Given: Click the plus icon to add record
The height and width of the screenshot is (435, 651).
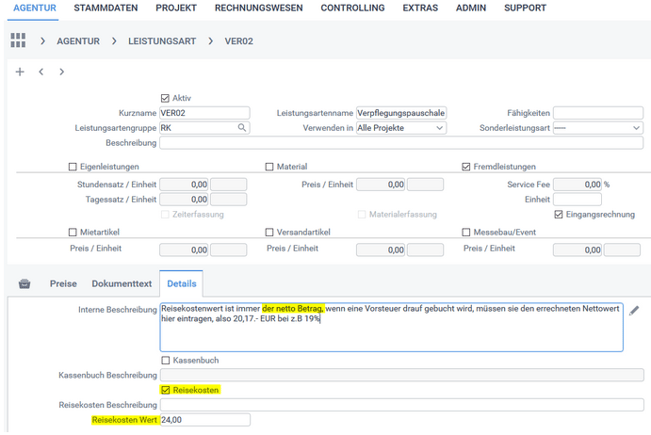Looking at the screenshot, I should coord(19,72).
